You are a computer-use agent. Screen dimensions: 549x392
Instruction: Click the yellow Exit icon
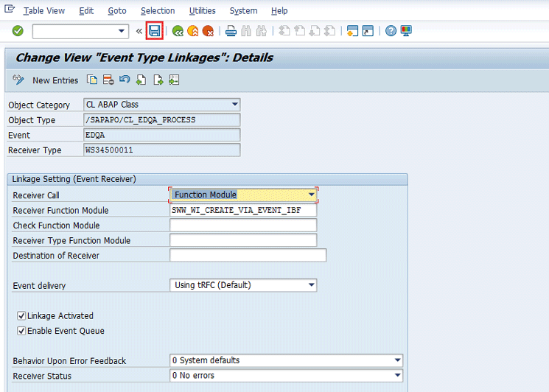pos(193,31)
